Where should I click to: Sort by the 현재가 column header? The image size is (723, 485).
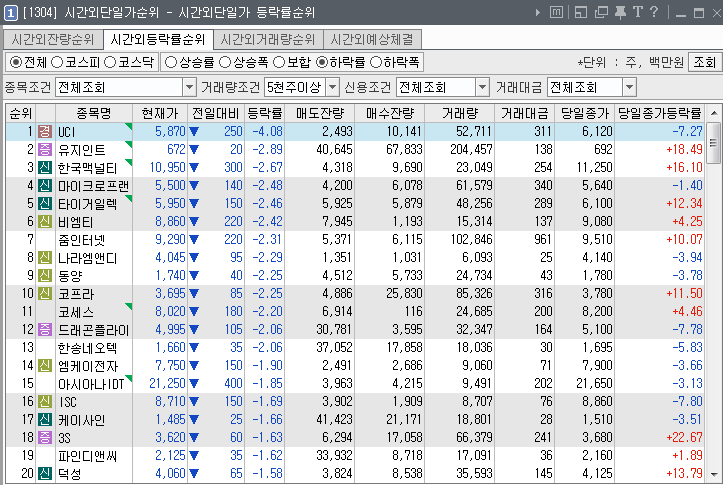click(x=160, y=113)
